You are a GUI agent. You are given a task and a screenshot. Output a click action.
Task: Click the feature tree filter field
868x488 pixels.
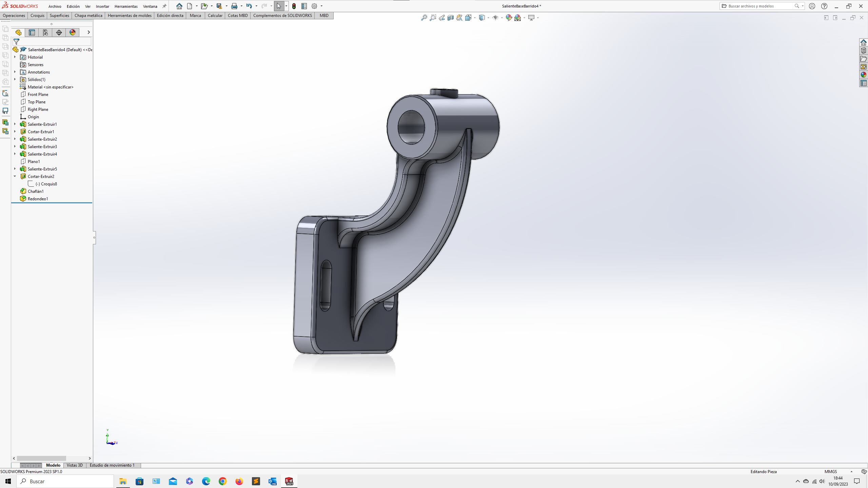[52, 41]
